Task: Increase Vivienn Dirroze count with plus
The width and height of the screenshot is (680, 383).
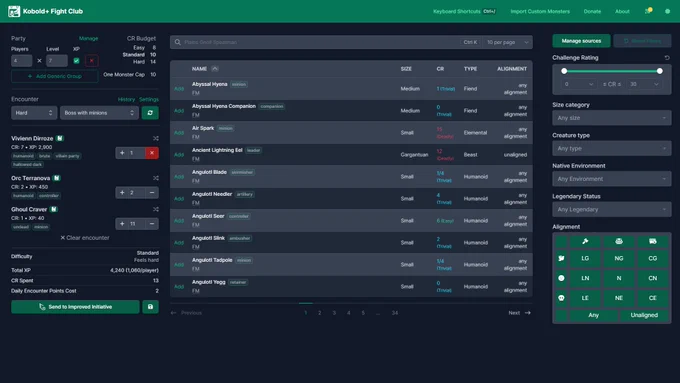Action: (x=122, y=153)
